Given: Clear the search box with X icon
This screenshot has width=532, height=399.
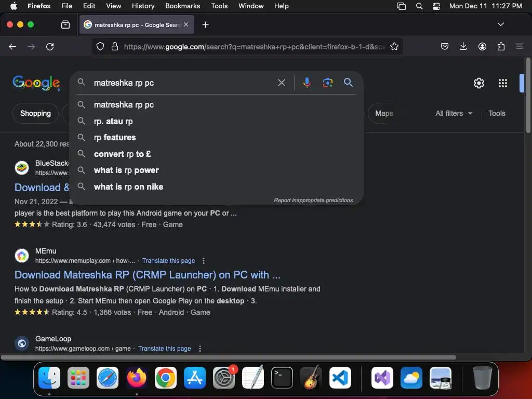Looking at the screenshot, I should (x=281, y=83).
